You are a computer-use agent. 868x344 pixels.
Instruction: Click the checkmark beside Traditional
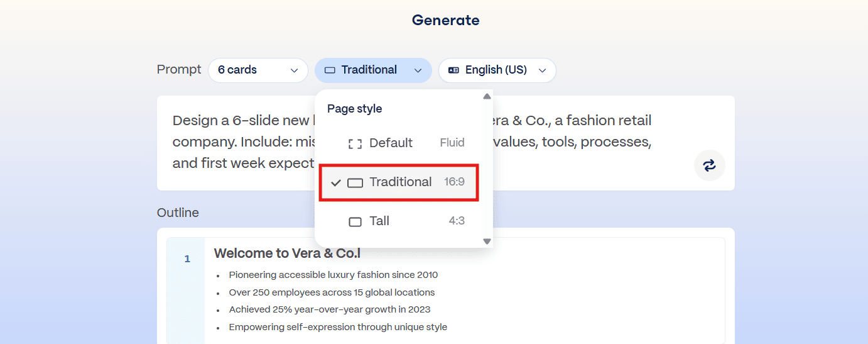pos(336,183)
